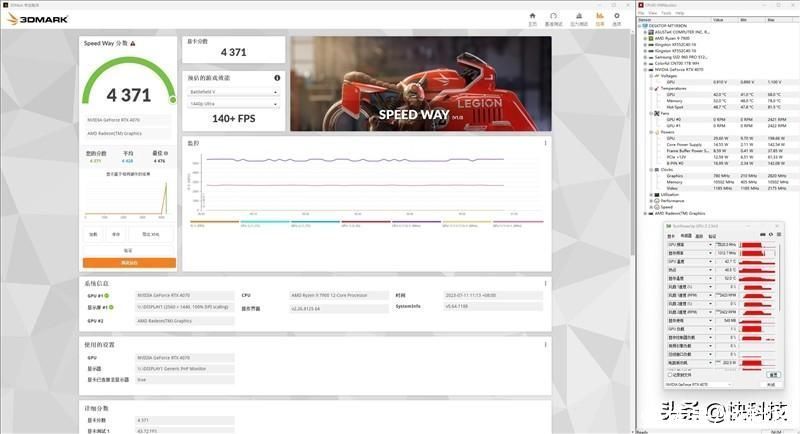The height and width of the screenshot is (434, 800).
Task: Expand the Samsung SSD 960 PRO node
Action: tap(645, 57)
